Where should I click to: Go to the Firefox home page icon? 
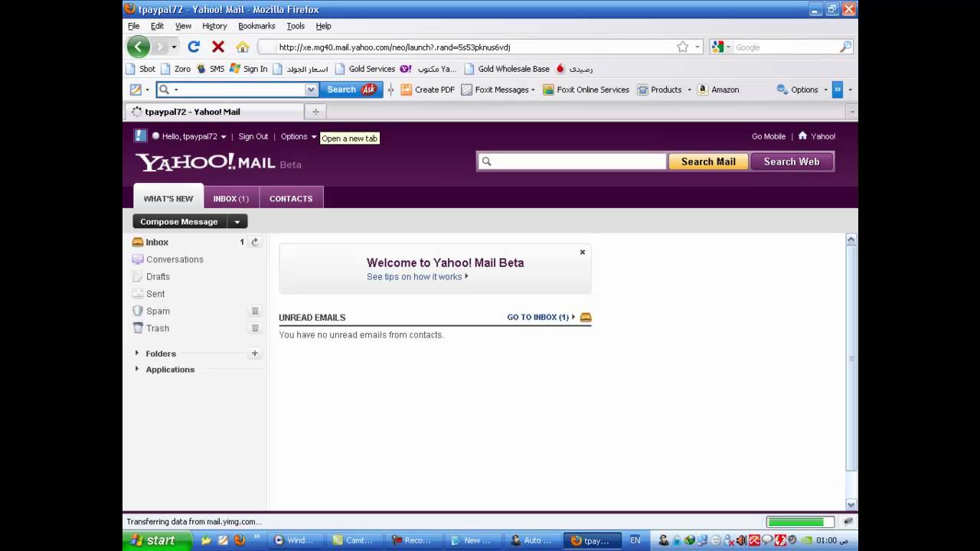(243, 47)
